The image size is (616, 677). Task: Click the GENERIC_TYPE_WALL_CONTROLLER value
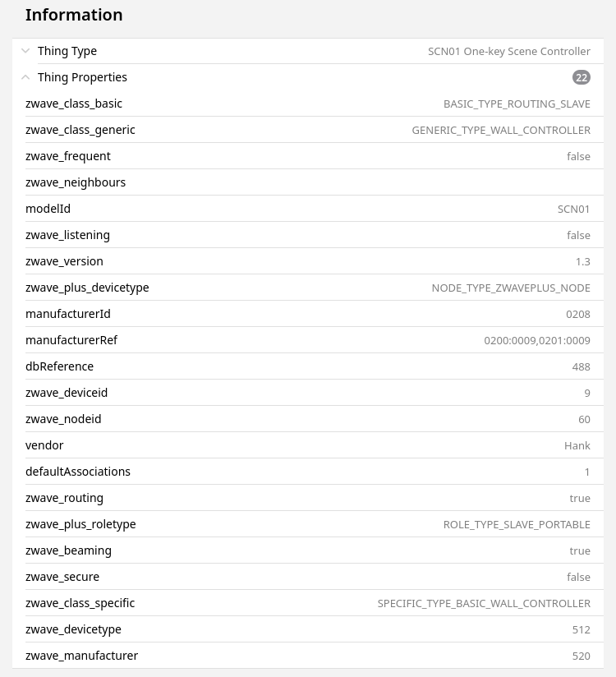(x=501, y=130)
